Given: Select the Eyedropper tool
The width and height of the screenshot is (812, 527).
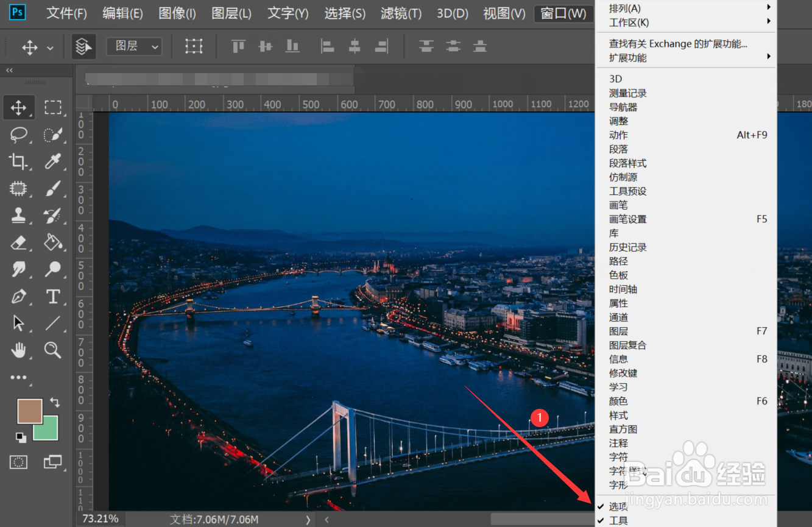Looking at the screenshot, I should (x=53, y=161).
